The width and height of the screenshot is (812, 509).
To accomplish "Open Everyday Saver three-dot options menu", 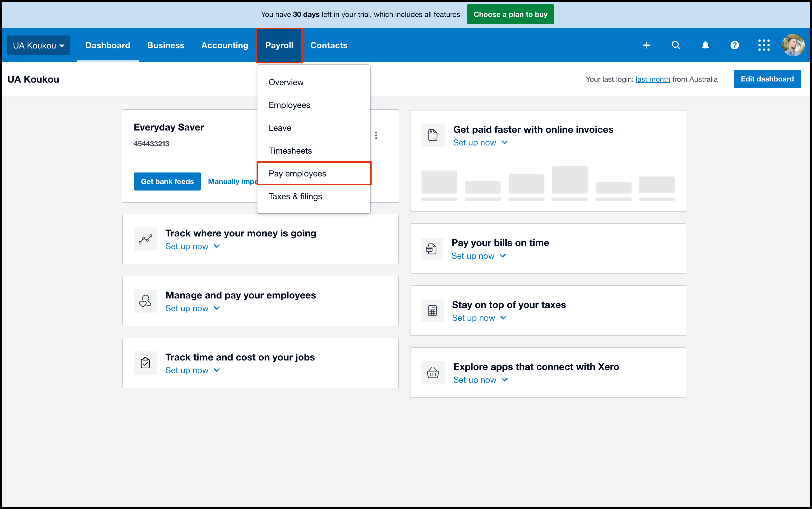I will tap(376, 135).
